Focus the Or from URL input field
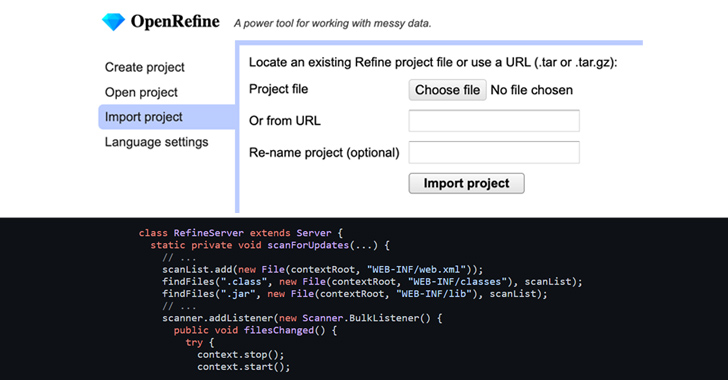 [x=494, y=121]
